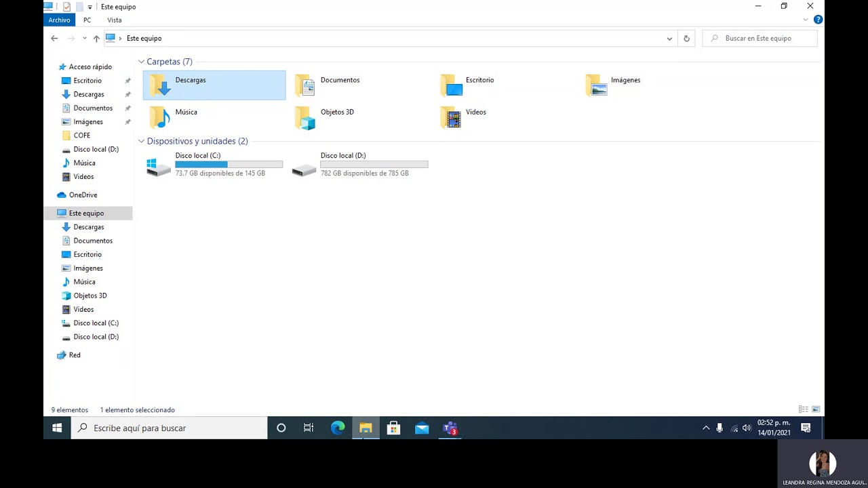Open Objetos 3D under Este equipo tree
868x488 pixels.
click(x=90, y=296)
